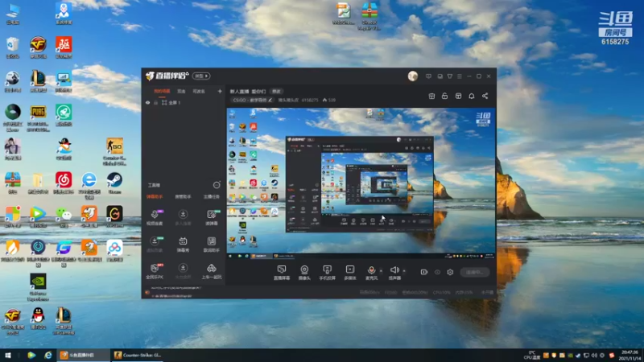Click the start streaming button at bottom right

(475, 272)
